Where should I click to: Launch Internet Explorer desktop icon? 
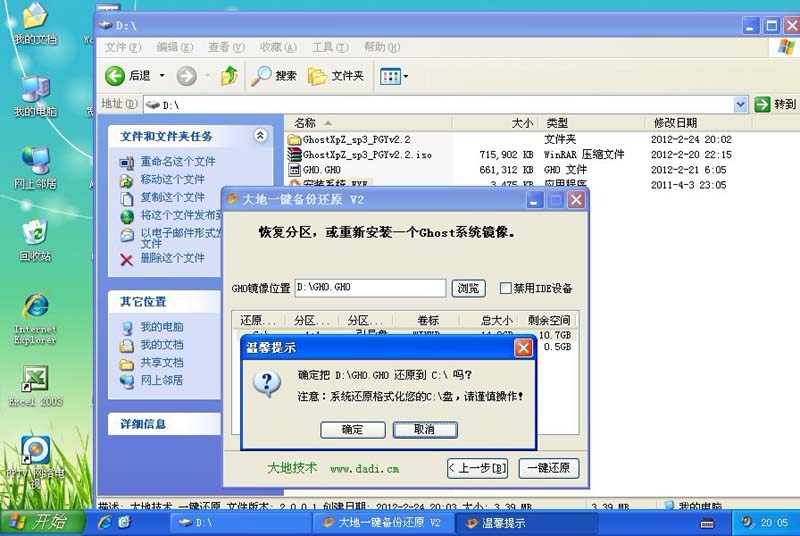[35, 319]
